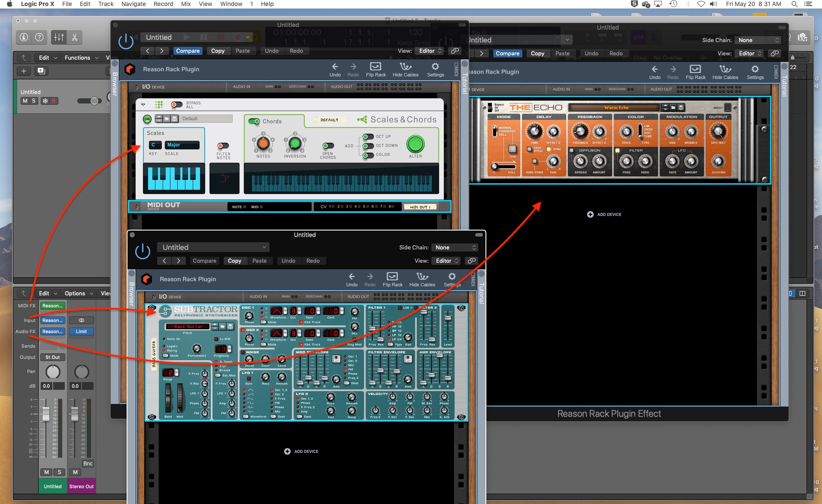
Task: Open Settings gear in Scales & Chords window
Action: click(x=435, y=67)
